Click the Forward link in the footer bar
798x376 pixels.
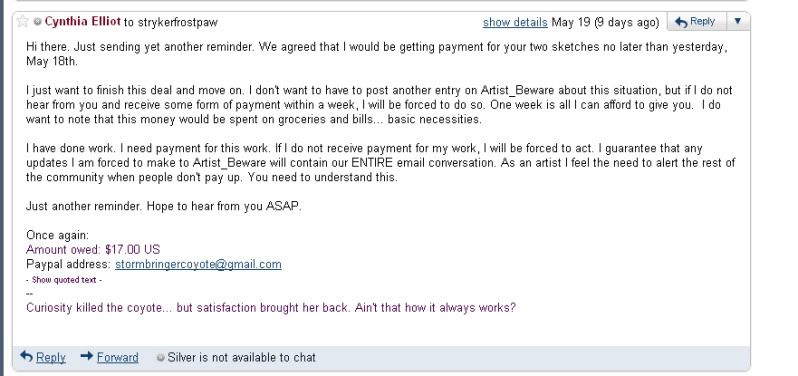tap(118, 358)
